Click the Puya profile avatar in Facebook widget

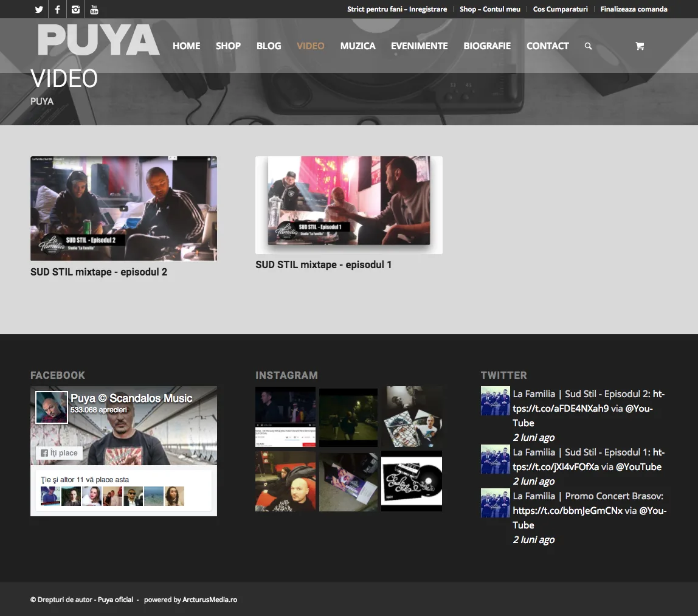pos(51,407)
